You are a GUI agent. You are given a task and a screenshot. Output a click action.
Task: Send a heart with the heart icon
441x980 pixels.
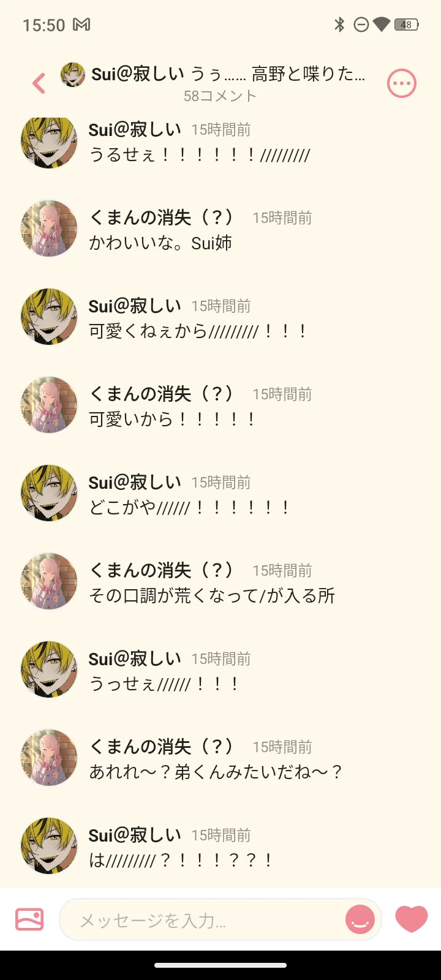tap(412, 919)
